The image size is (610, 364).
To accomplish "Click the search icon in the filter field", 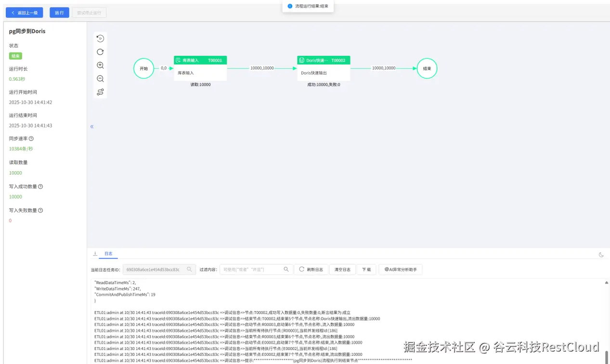I will point(286,269).
